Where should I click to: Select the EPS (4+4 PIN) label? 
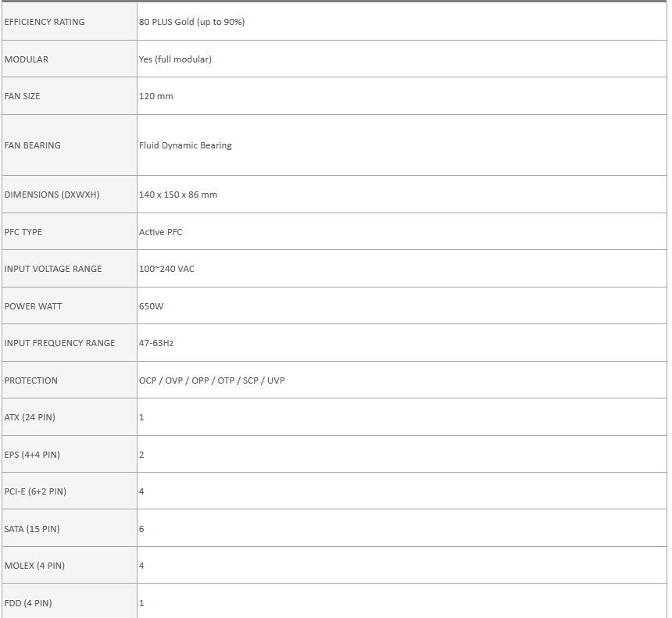[32, 455]
